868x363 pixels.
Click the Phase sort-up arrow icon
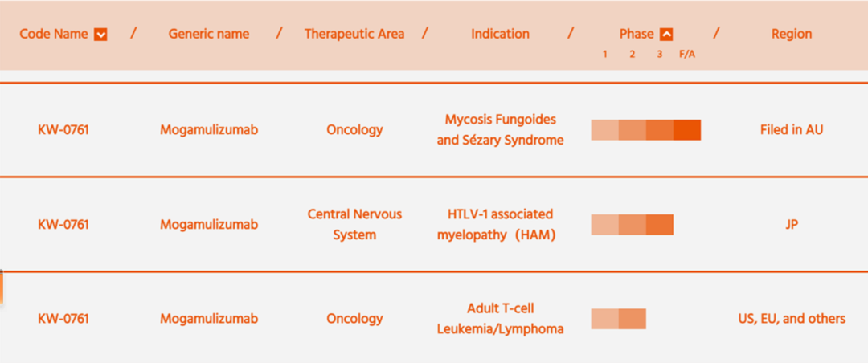pos(666,35)
